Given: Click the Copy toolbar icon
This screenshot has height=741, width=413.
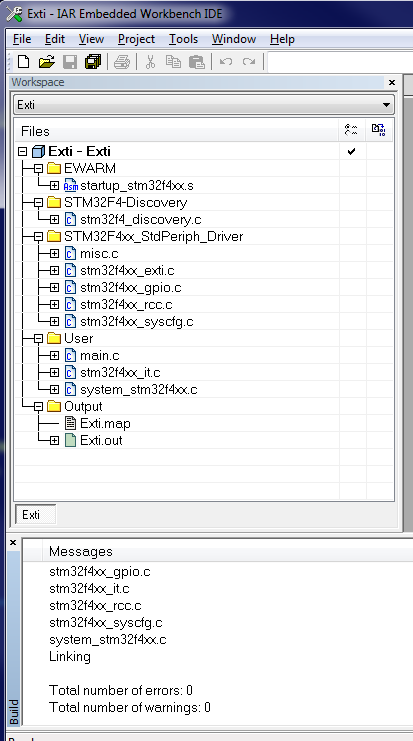Looking at the screenshot, I should coord(173,61).
